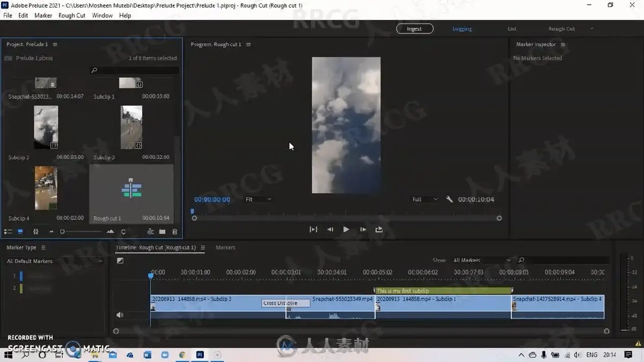Switch Project panel to list view

coord(8,232)
